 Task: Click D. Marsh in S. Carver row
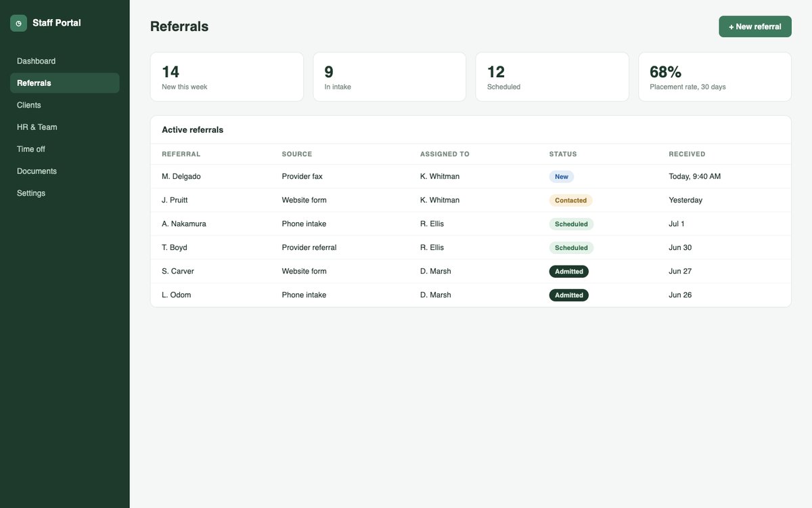pyautogui.click(x=436, y=271)
